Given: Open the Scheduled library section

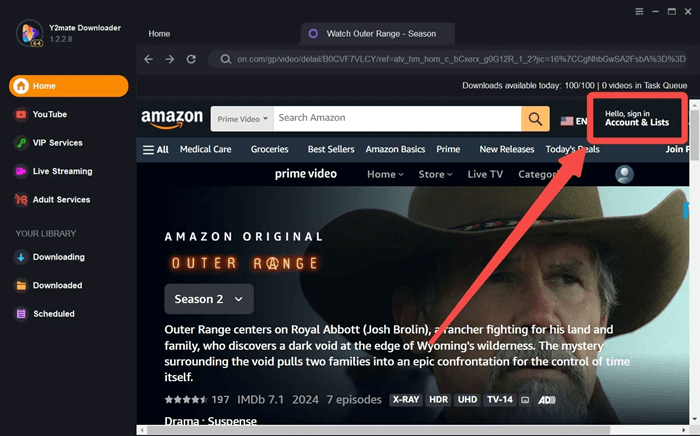Looking at the screenshot, I should tap(45, 314).
